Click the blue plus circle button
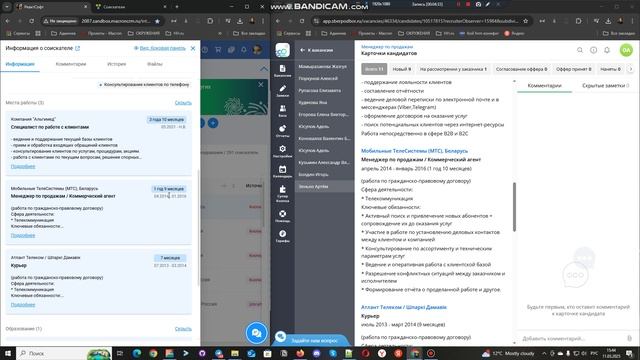The width and height of the screenshot is (640, 360). point(213,123)
